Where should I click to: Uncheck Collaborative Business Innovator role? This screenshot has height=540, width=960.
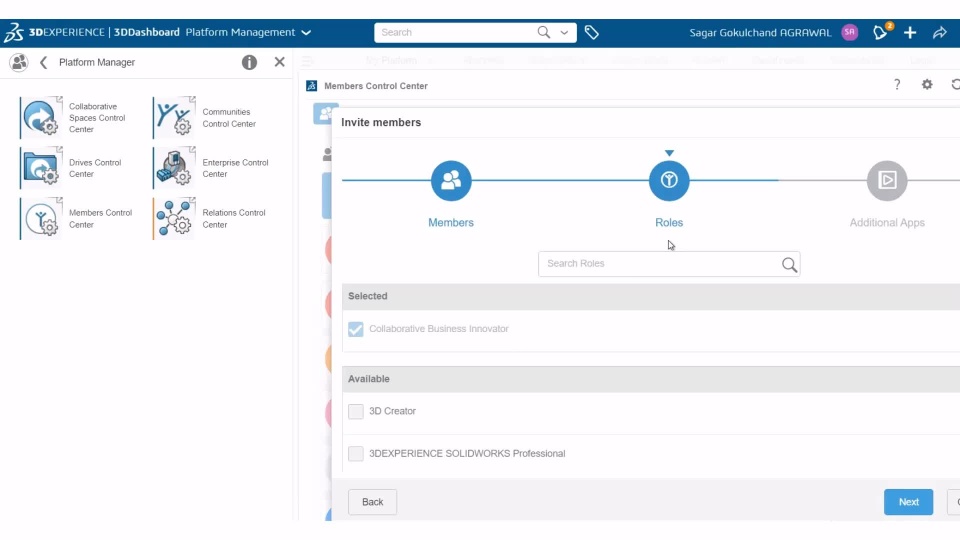click(x=356, y=329)
